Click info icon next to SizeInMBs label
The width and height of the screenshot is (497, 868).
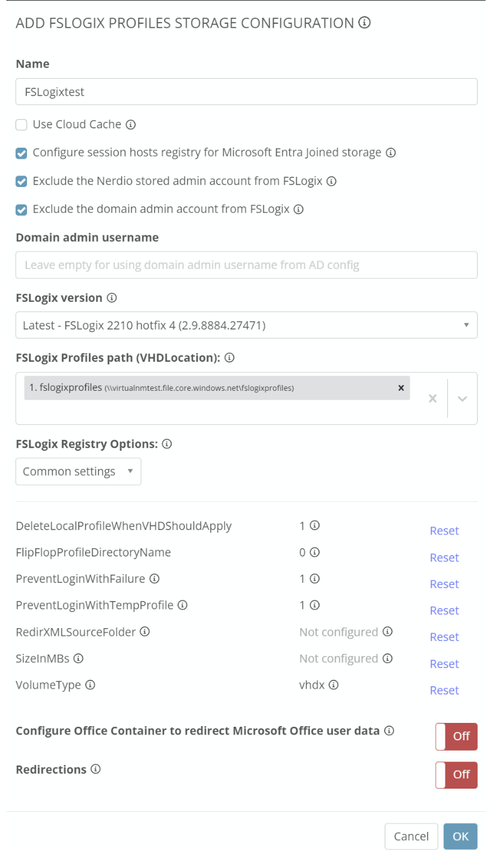[78, 658]
